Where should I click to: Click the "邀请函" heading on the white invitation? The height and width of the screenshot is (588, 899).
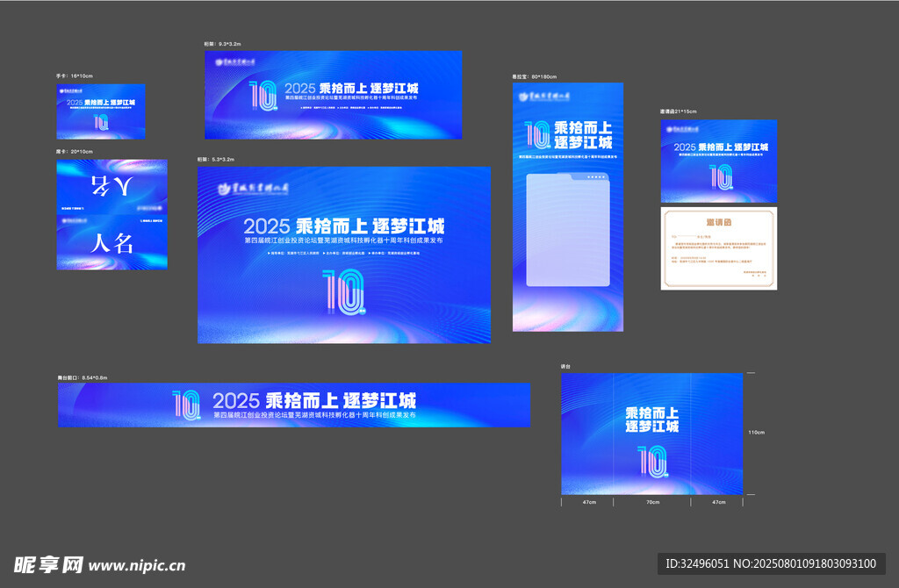point(719,222)
